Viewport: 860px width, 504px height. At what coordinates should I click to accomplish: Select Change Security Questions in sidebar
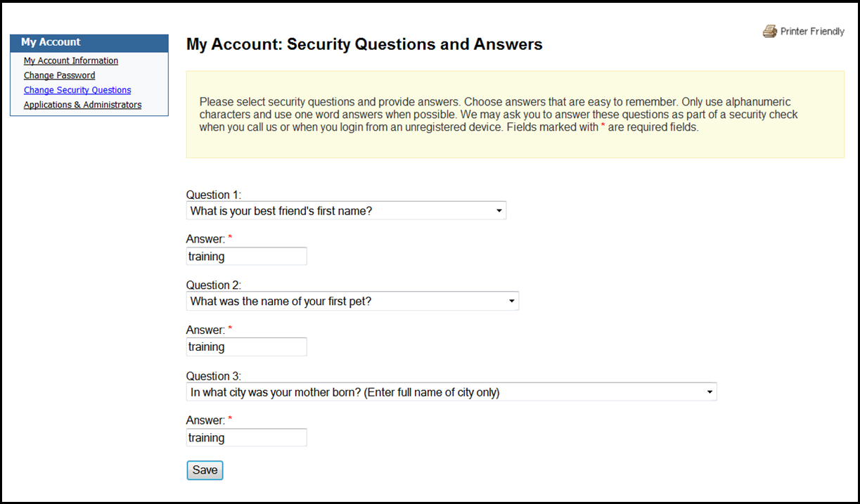pyautogui.click(x=77, y=90)
